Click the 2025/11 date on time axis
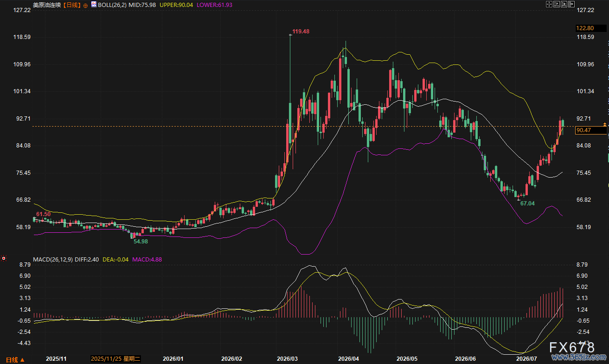 [x=57, y=359]
